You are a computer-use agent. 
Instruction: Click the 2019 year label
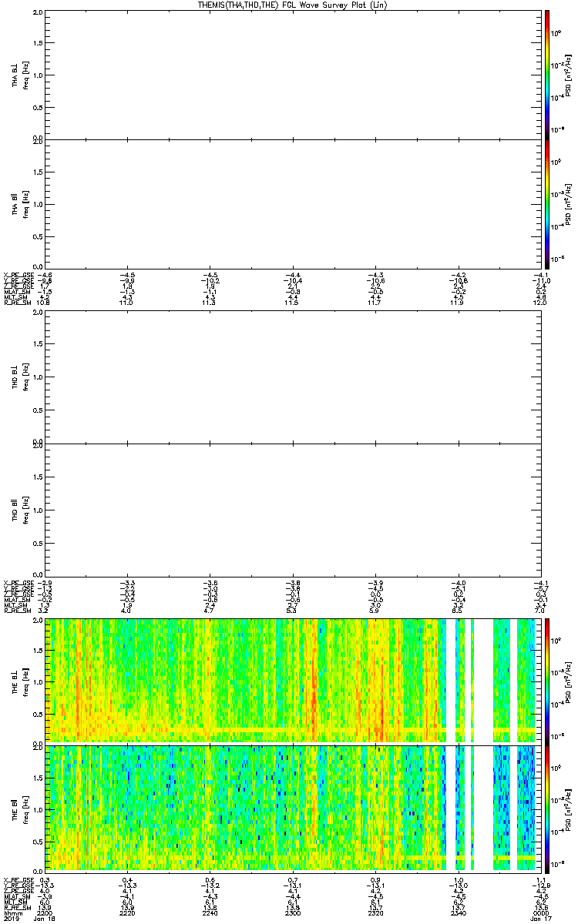tap(11, 919)
